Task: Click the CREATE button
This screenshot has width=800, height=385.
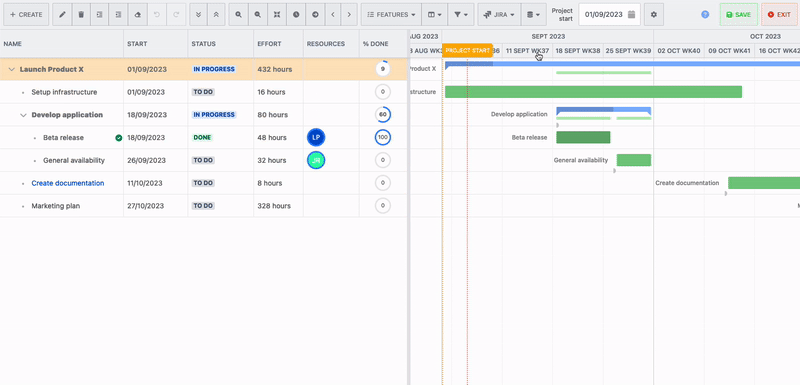Action: click(26, 15)
